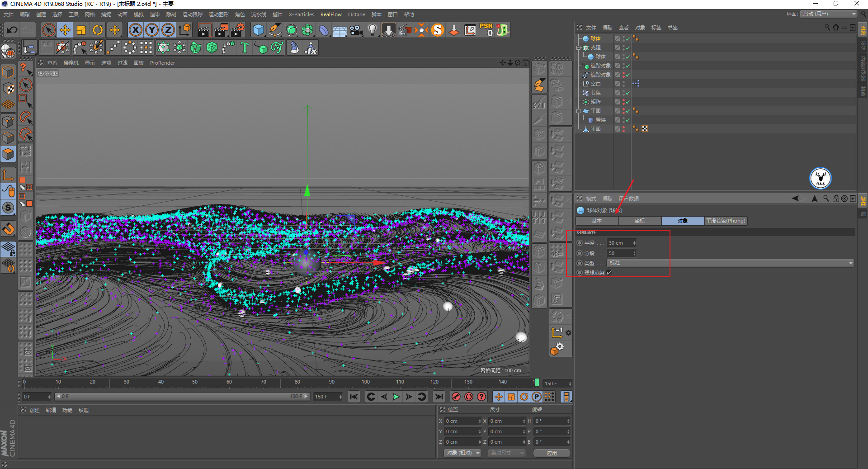Viewport: 868px width, 469px height.
Task: Click Object Manager search magnifier icon
Action: coord(827,28)
